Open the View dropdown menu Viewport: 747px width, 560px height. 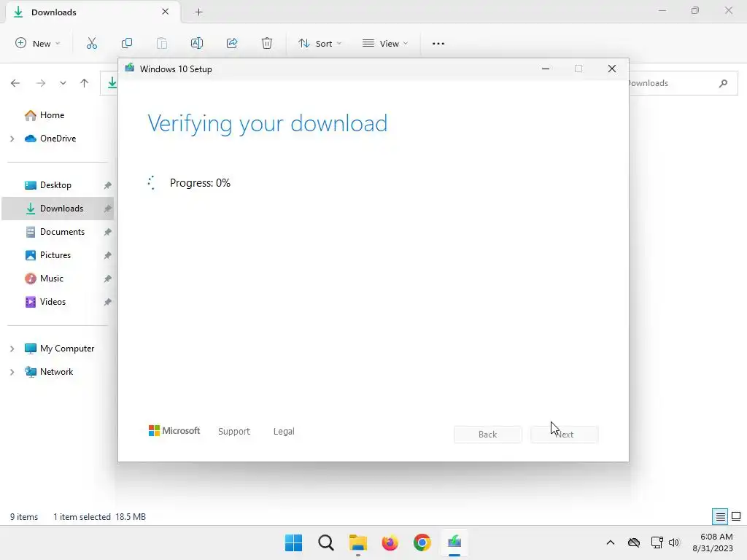pos(385,43)
